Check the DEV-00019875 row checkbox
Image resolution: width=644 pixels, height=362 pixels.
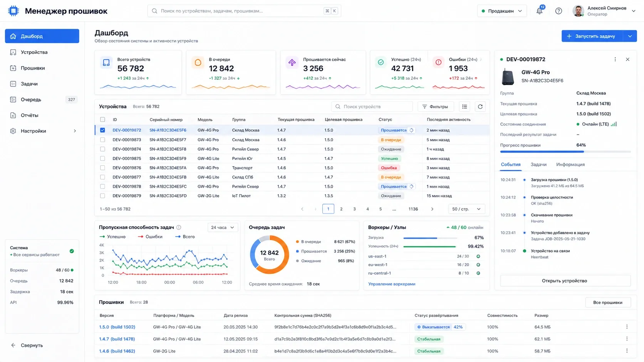click(x=102, y=158)
